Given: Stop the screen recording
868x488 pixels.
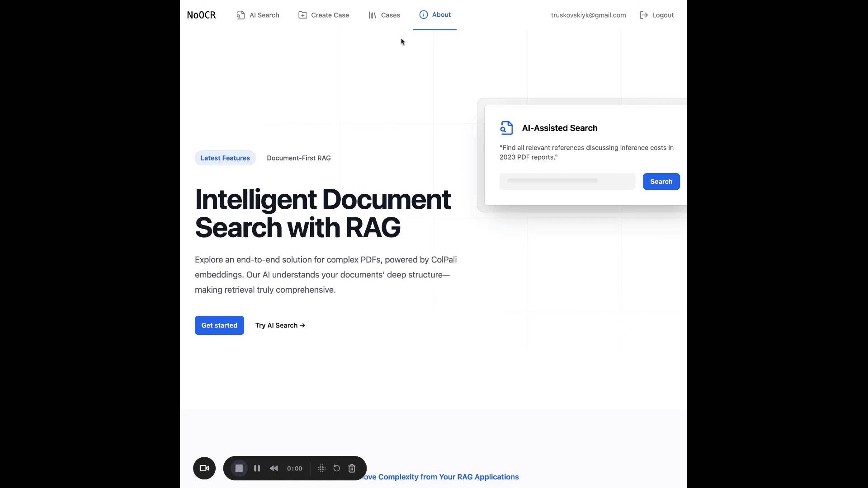Looking at the screenshot, I should pos(239,468).
